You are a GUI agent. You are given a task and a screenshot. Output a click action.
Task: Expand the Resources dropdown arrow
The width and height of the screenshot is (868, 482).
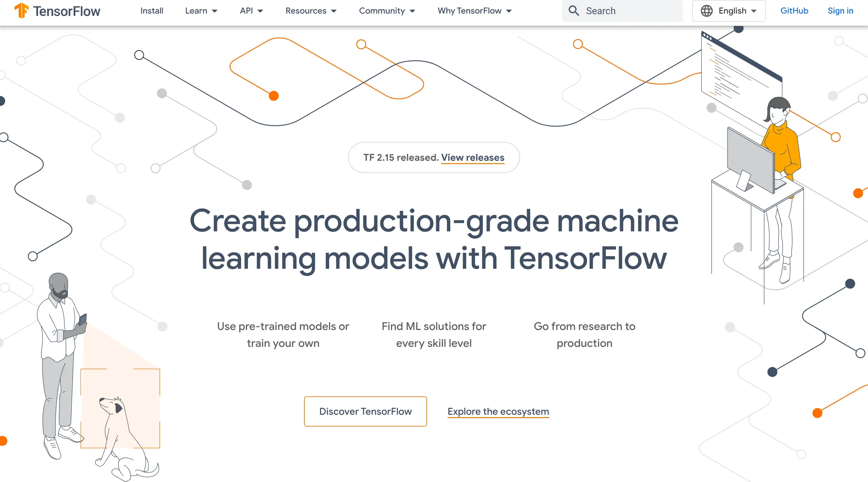point(334,11)
